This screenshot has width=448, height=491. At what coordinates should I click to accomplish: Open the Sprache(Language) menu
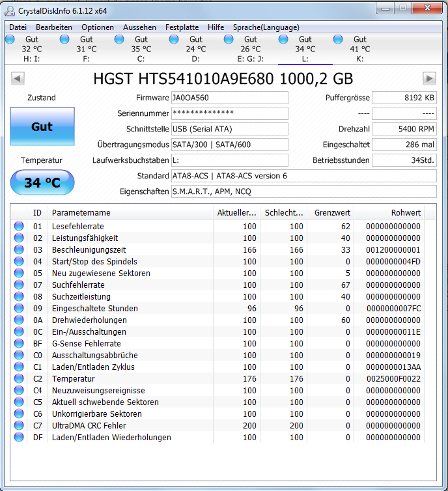266,27
